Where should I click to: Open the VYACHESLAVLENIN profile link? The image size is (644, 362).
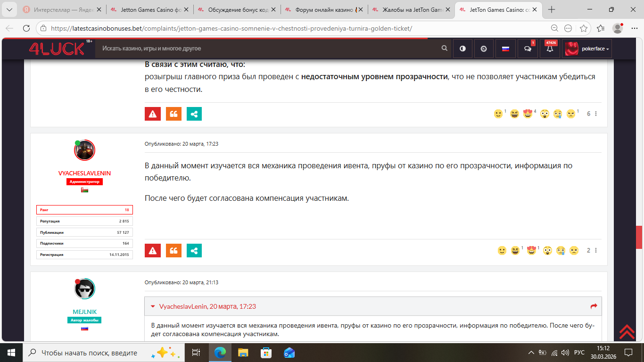coord(84,173)
